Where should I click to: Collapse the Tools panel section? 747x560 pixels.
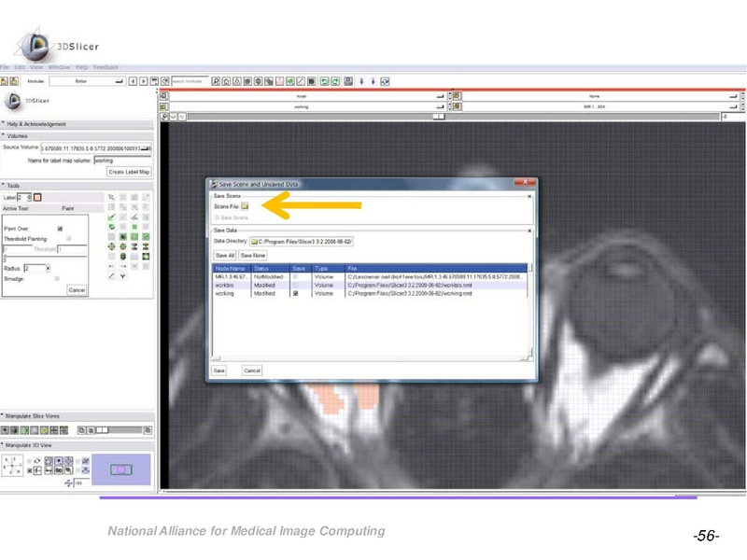click(x=77, y=186)
